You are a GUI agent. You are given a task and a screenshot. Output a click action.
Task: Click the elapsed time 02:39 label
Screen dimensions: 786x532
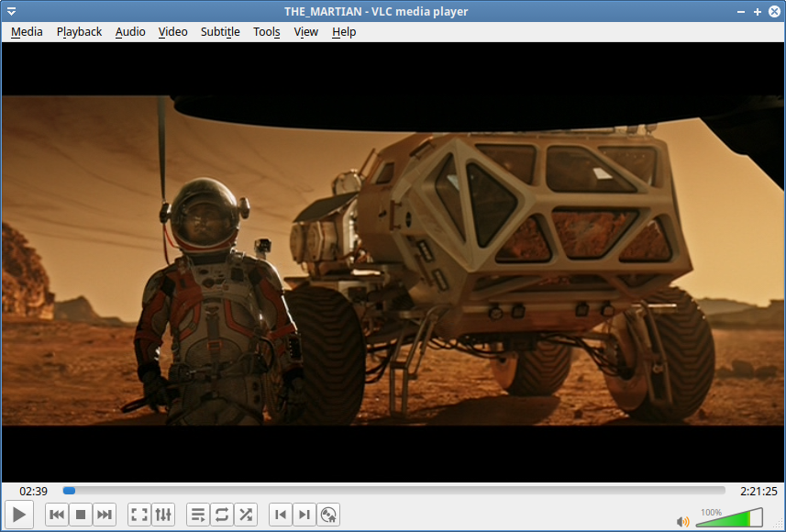point(34,492)
